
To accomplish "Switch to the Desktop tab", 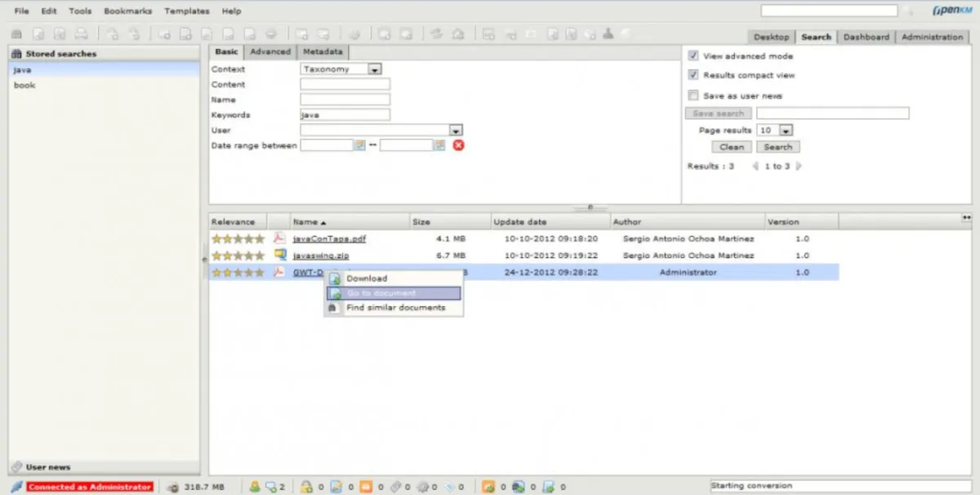I will point(771,37).
